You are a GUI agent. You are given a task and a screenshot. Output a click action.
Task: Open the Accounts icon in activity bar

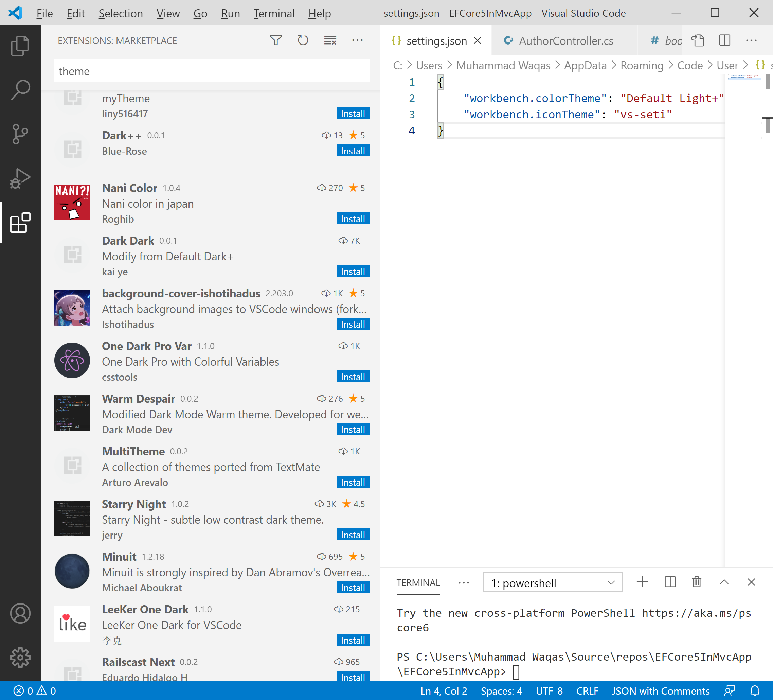20,613
